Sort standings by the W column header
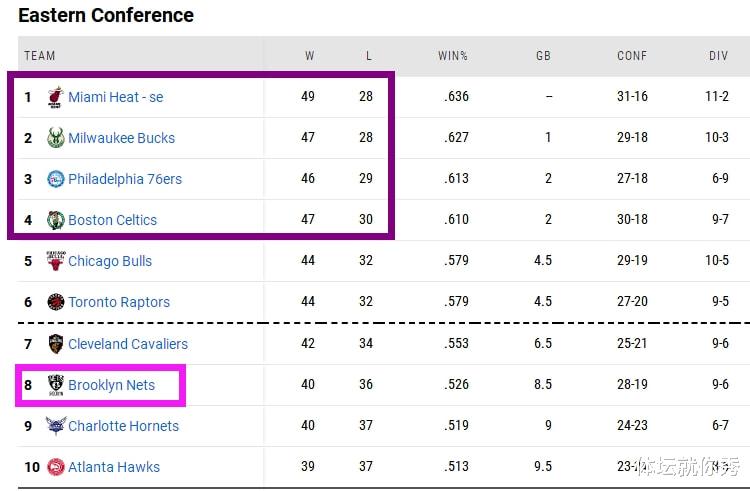 tap(309, 56)
